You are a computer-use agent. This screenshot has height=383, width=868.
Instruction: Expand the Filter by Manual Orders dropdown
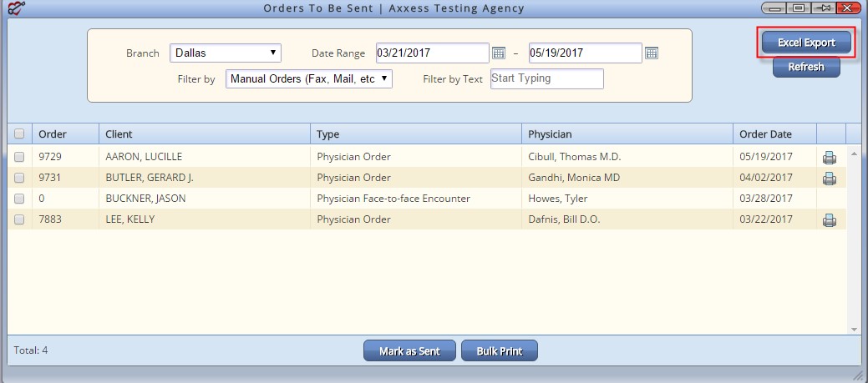(309, 79)
